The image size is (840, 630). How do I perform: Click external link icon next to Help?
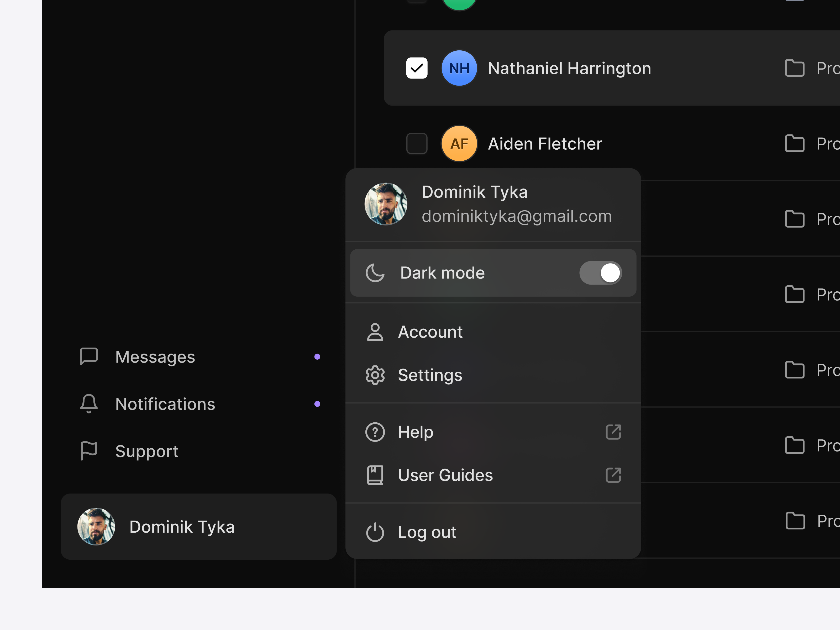(x=613, y=432)
